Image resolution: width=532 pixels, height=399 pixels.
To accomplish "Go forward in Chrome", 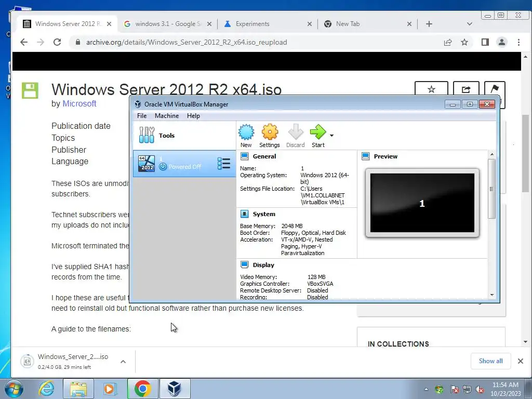I will click(x=41, y=42).
